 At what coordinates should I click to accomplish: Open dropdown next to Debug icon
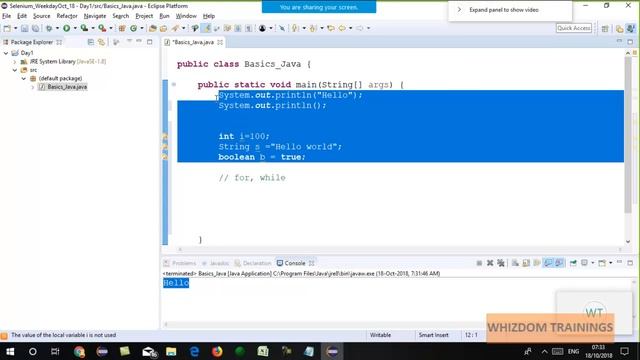pos(57,28)
